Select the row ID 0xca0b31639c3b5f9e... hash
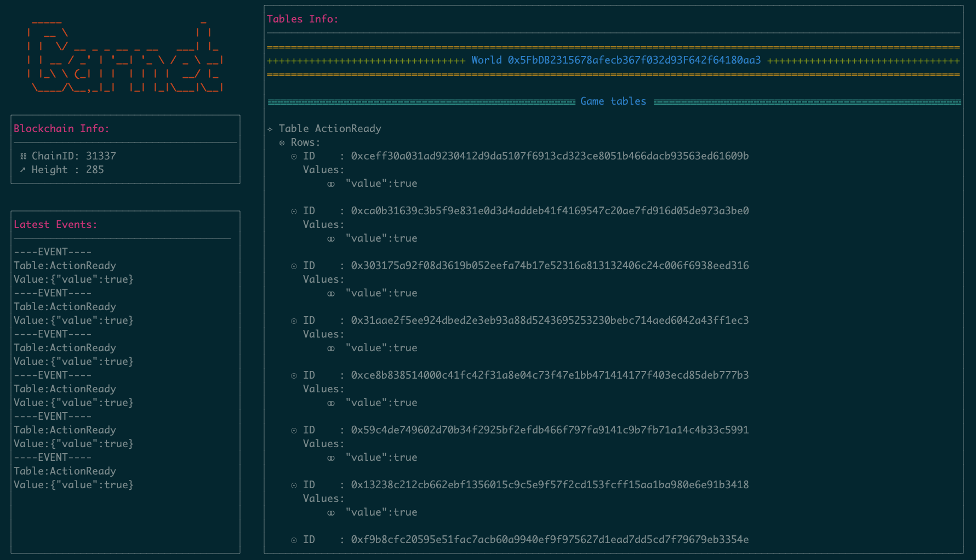Screen dimensions: 976x560 550,211
